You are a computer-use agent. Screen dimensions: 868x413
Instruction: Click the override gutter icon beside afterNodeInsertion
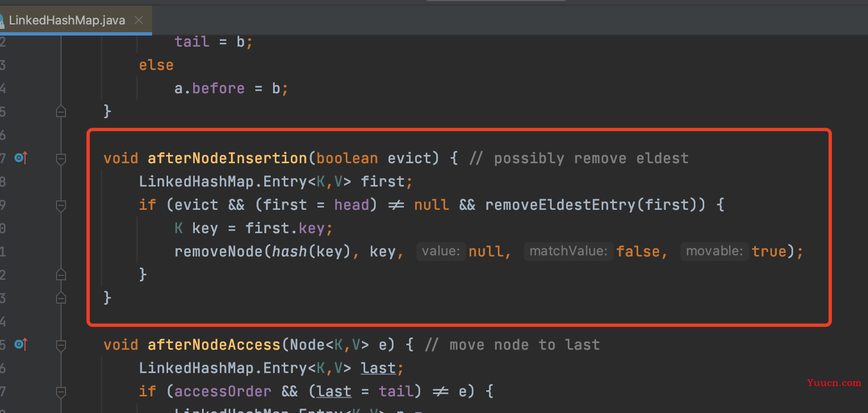[x=21, y=159]
